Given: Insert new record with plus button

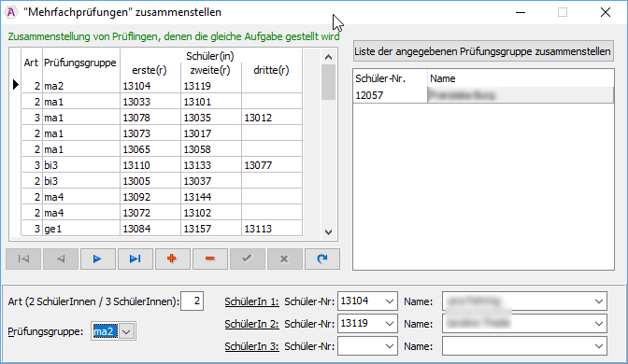Looking at the screenshot, I should 172,259.
